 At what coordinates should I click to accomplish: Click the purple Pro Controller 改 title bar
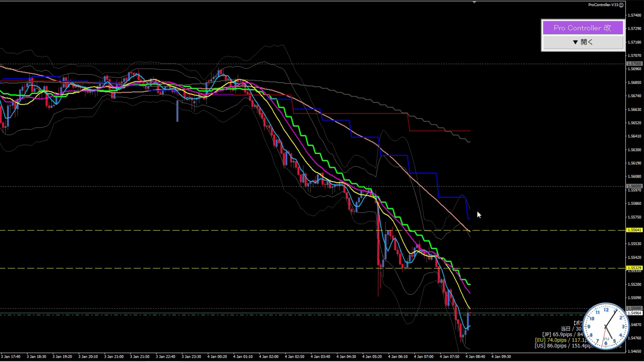(x=583, y=28)
